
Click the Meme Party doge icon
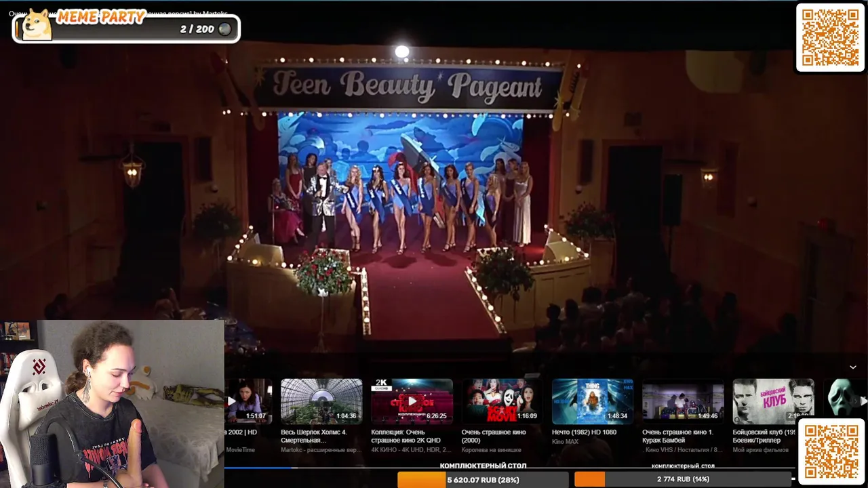37,26
